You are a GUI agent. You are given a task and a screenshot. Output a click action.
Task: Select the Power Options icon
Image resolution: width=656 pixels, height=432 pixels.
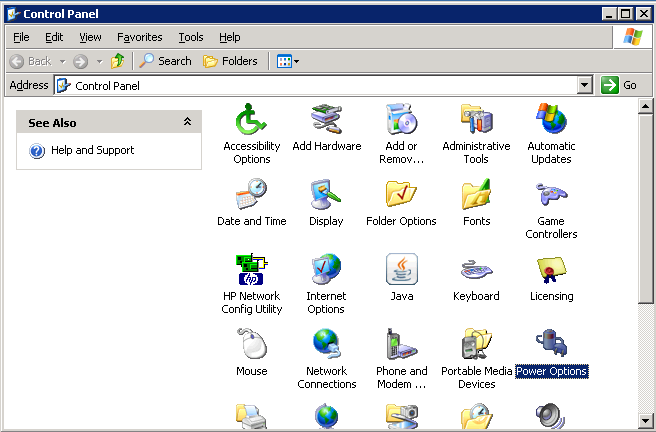coord(551,347)
